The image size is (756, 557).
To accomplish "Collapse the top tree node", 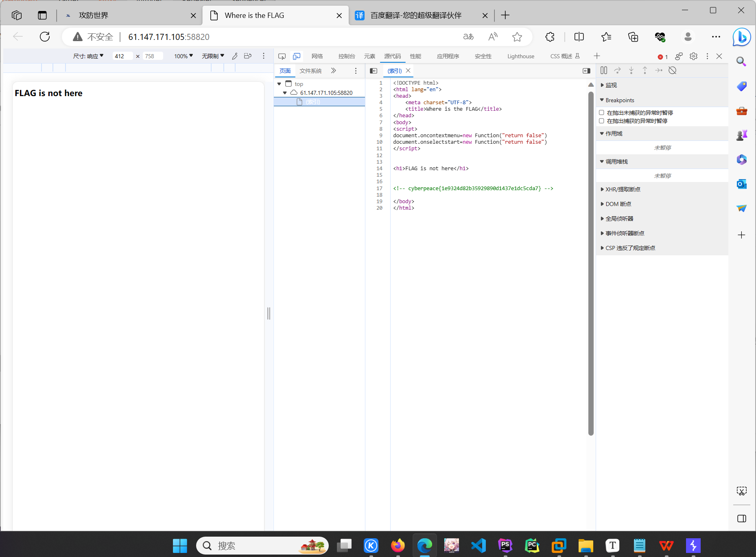I will [279, 84].
